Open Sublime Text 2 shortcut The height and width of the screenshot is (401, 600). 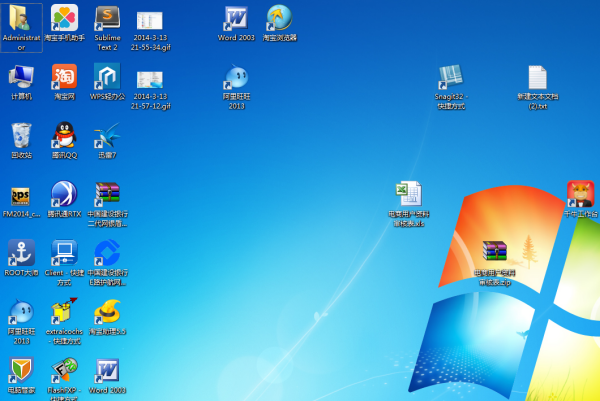107,28
